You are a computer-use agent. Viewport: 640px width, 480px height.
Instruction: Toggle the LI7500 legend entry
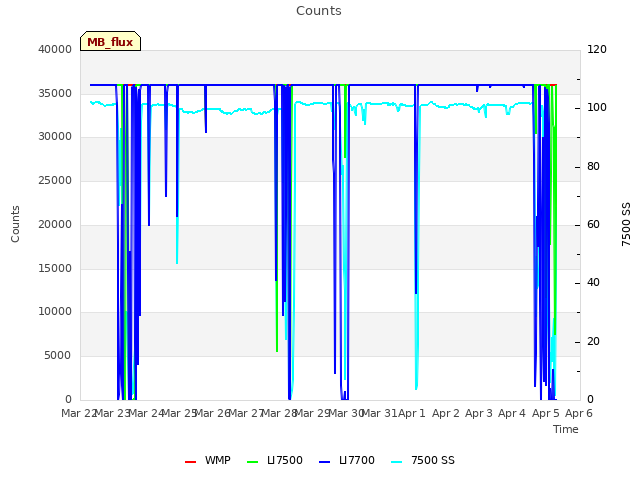click(x=275, y=460)
